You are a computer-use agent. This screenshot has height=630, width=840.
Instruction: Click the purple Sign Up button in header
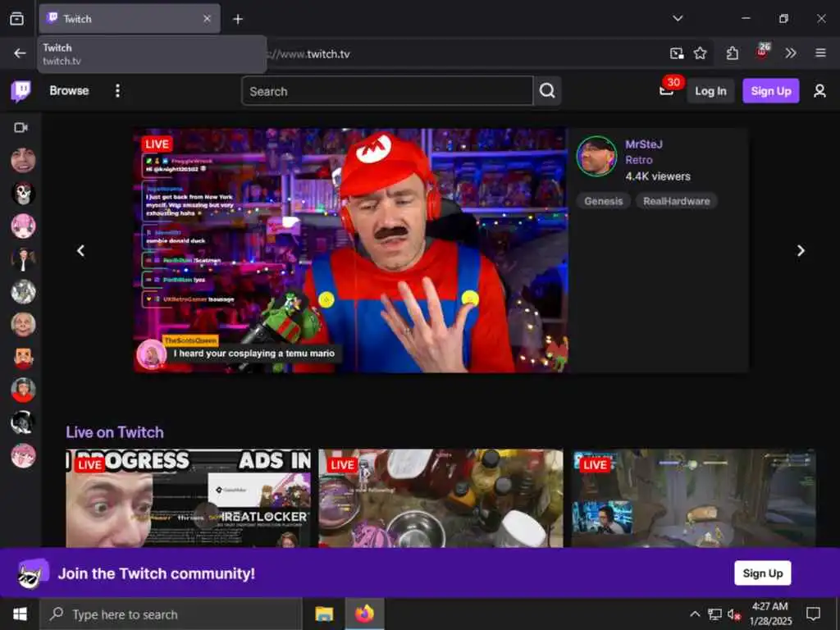(771, 91)
